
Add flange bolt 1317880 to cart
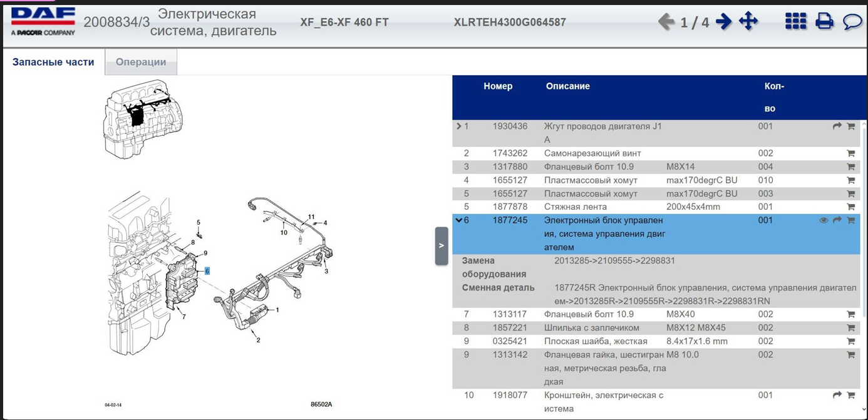[850, 167]
